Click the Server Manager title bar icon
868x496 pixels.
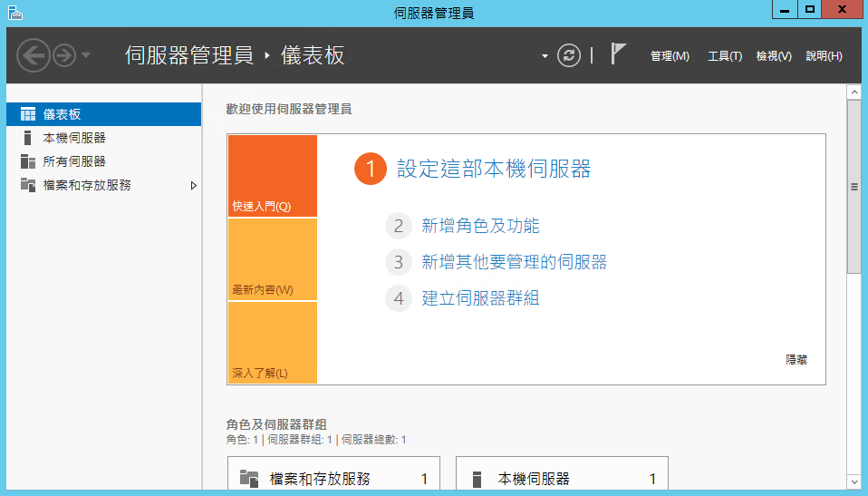tap(15, 12)
